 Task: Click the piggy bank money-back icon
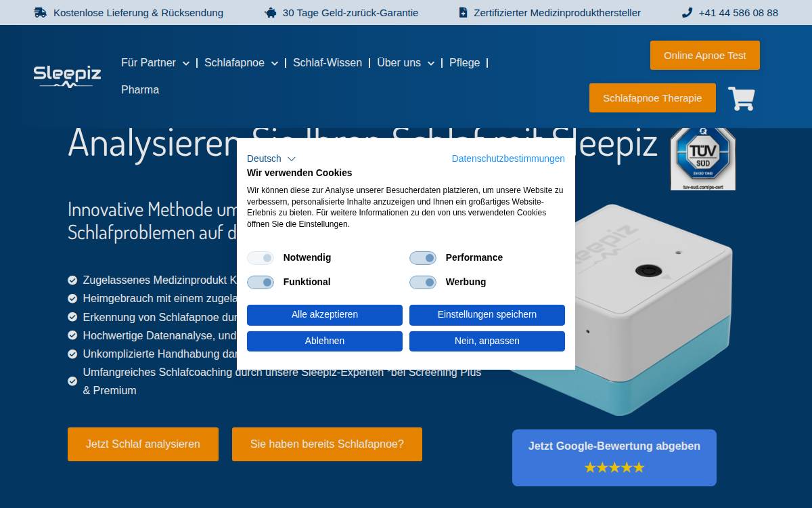(x=270, y=12)
